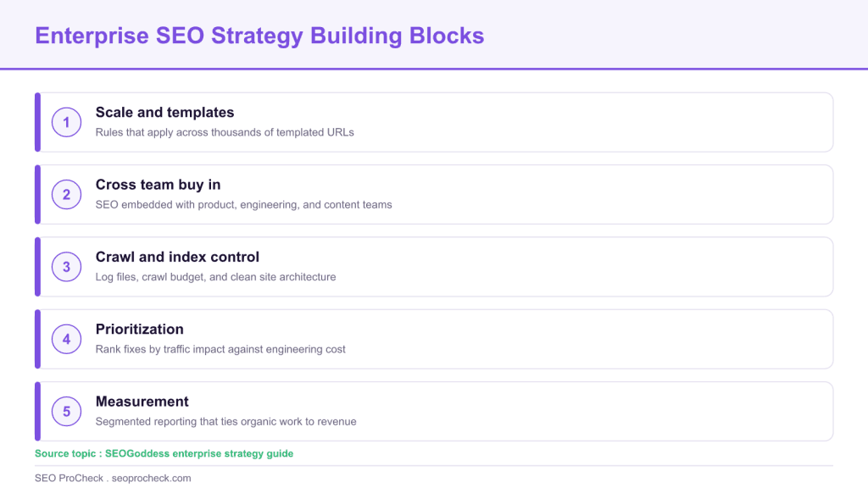Click the 'Log files, crawl budget' description text
The image size is (868, 488).
coord(215,277)
